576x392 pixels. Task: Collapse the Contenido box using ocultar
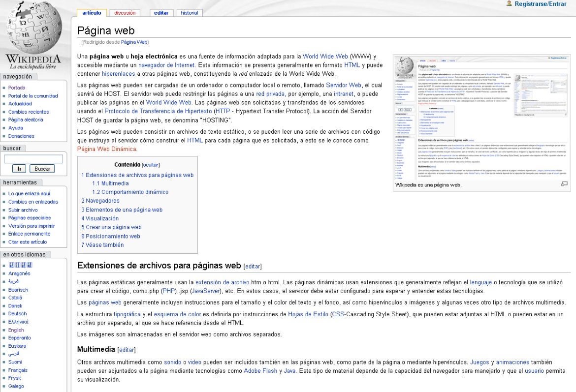pos(151,165)
